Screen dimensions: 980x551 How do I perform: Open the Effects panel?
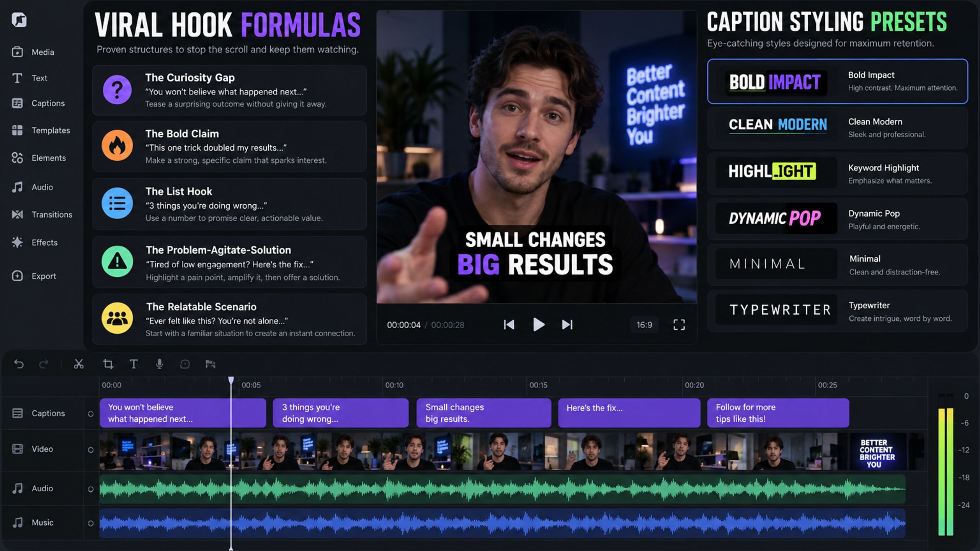tap(34, 243)
